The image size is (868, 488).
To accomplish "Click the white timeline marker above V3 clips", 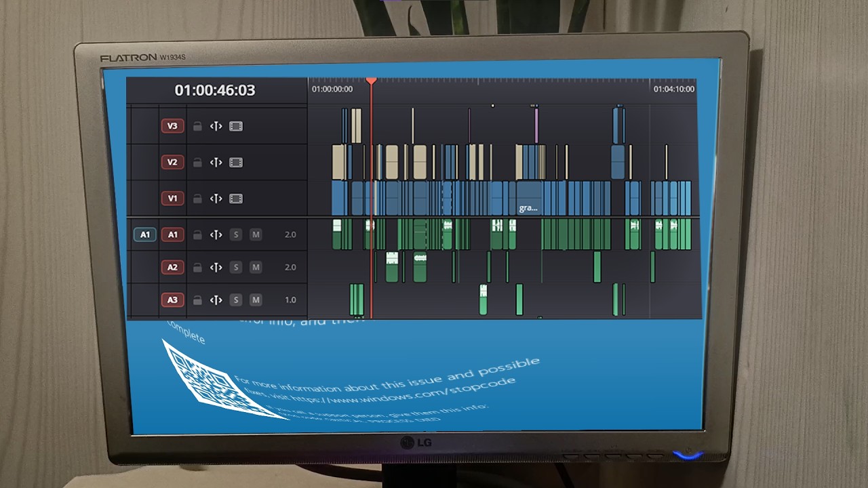I will 492,106.
